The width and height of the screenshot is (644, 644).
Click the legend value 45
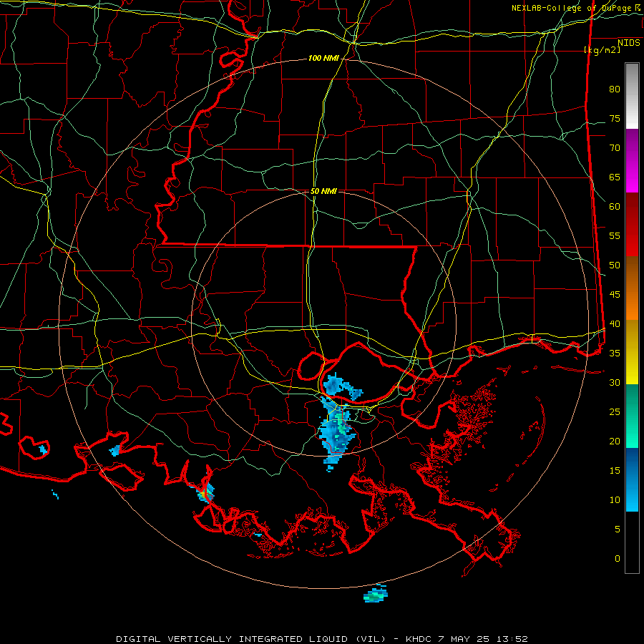point(615,295)
